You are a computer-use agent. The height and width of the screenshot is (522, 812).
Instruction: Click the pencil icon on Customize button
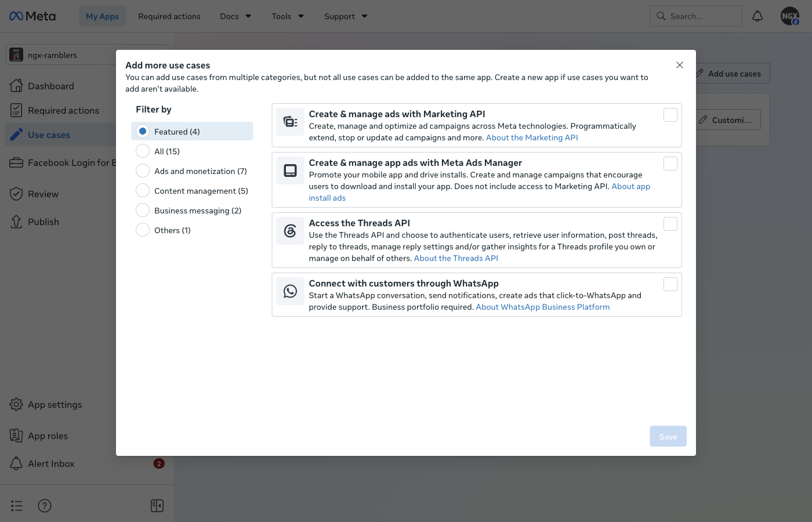(703, 120)
